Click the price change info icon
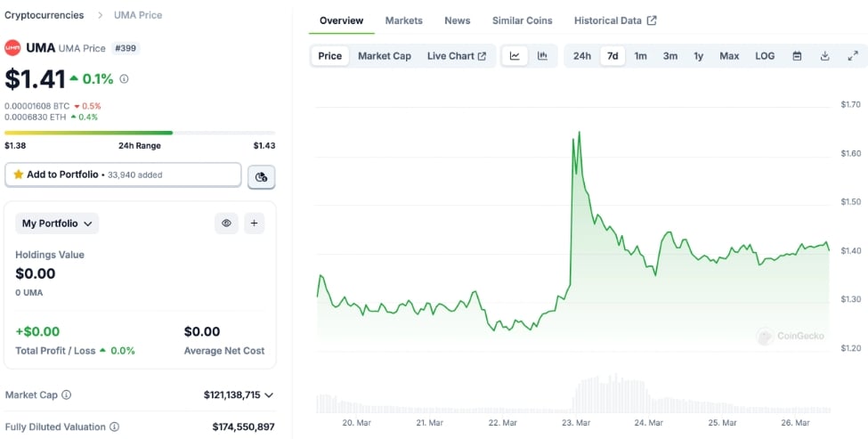The height and width of the screenshot is (439, 868). [x=124, y=79]
